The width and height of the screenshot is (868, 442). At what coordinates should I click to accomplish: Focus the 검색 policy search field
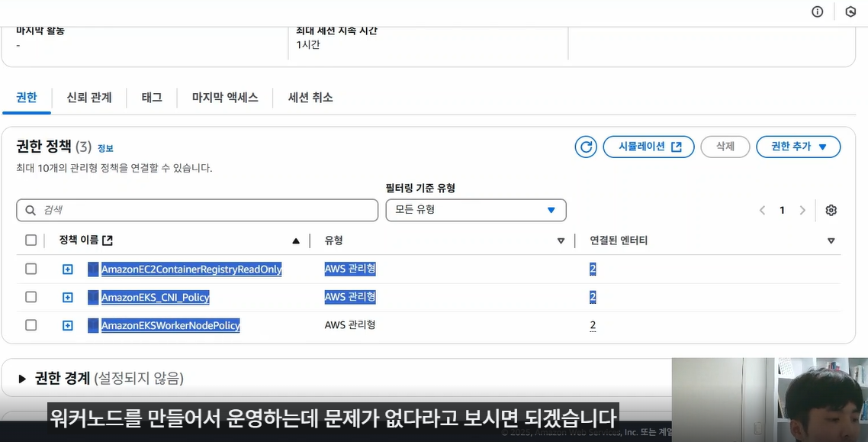(x=197, y=210)
